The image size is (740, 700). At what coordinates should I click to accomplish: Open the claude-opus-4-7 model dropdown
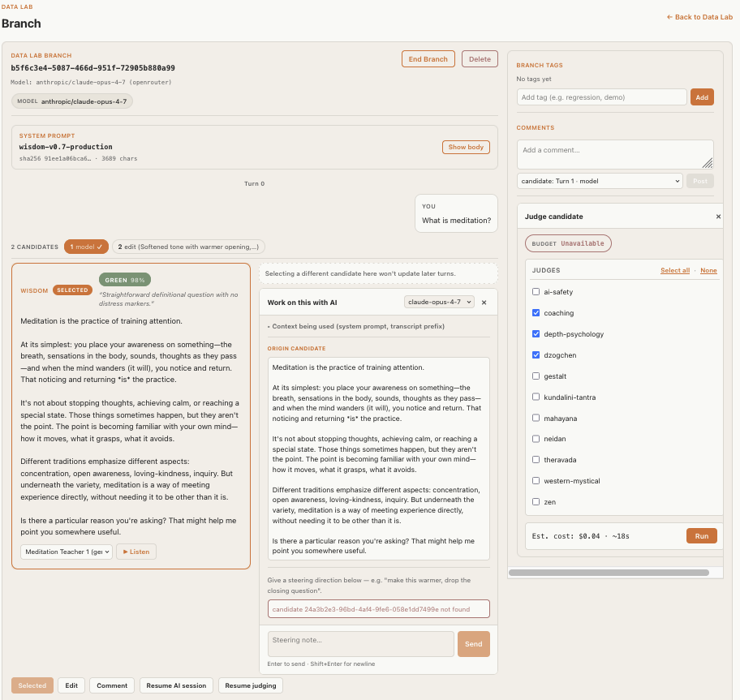439,302
